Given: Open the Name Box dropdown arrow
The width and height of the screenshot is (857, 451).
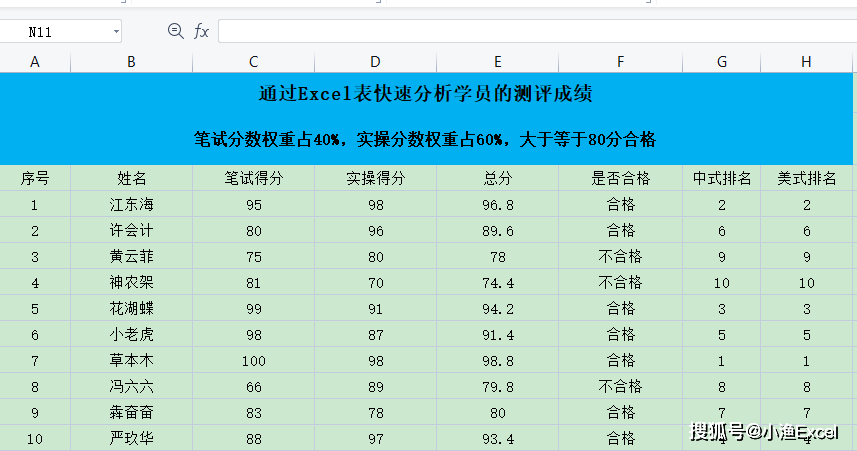Looking at the screenshot, I should coord(116,32).
